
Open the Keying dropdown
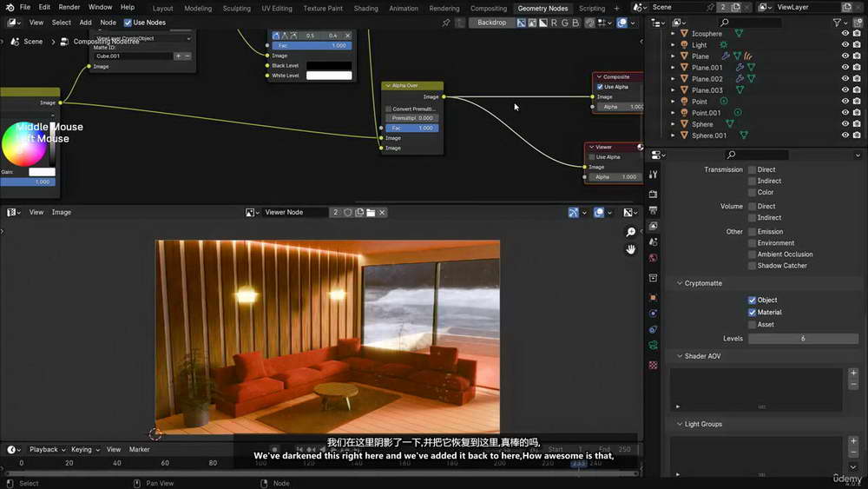(85, 449)
